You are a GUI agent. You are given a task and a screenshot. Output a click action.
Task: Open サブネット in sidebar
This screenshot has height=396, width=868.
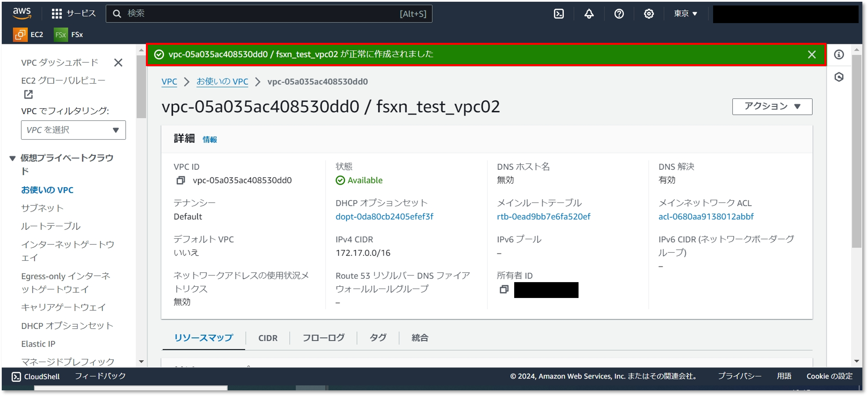click(x=42, y=208)
